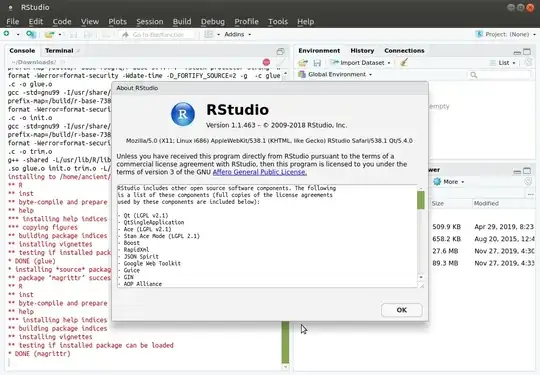Click the Save workspace disk icon
The width and height of the screenshot is (540, 375).
point(317,63)
